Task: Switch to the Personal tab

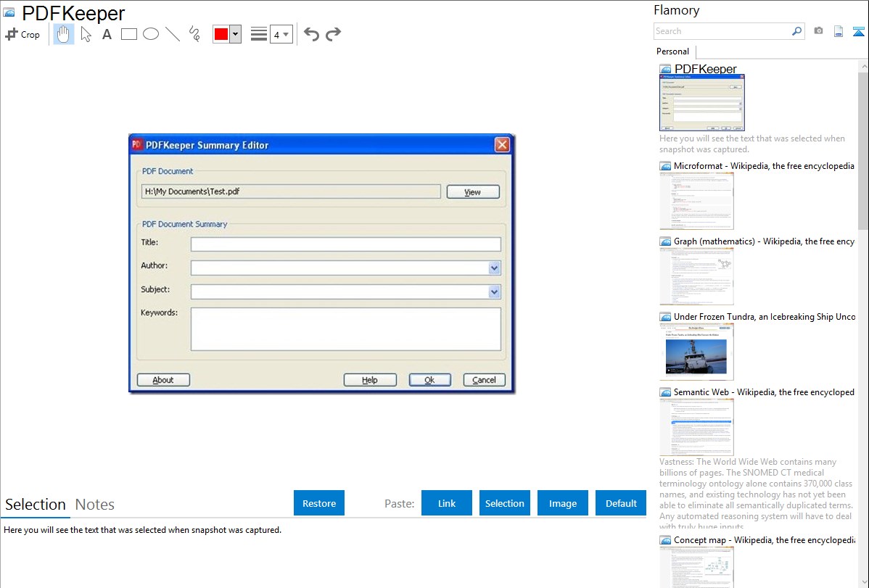Action: pyautogui.click(x=673, y=51)
